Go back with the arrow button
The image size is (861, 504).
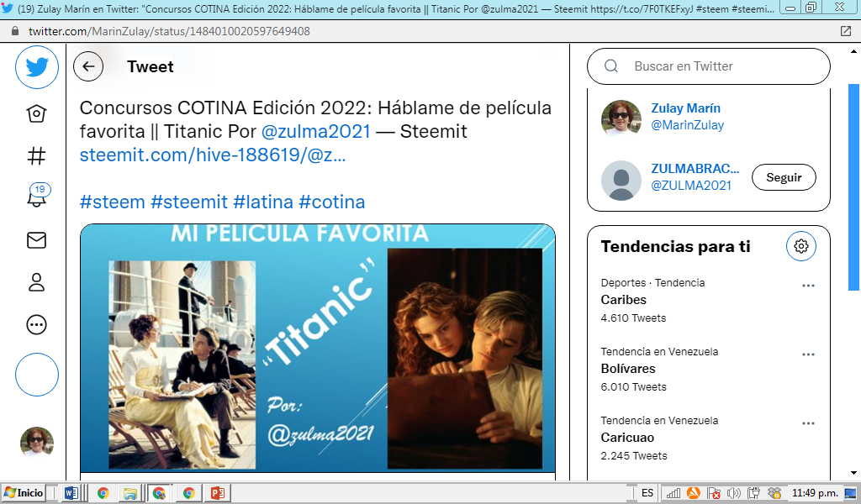[88, 67]
